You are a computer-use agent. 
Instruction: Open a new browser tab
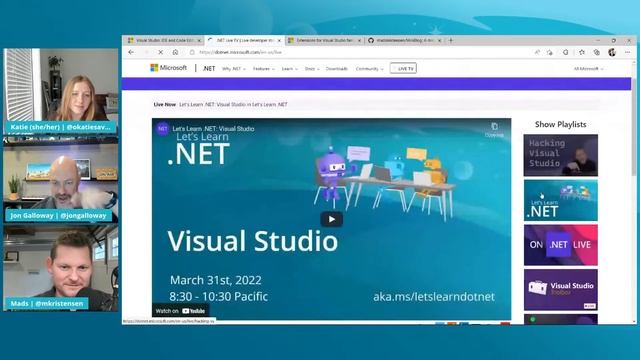point(451,40)
